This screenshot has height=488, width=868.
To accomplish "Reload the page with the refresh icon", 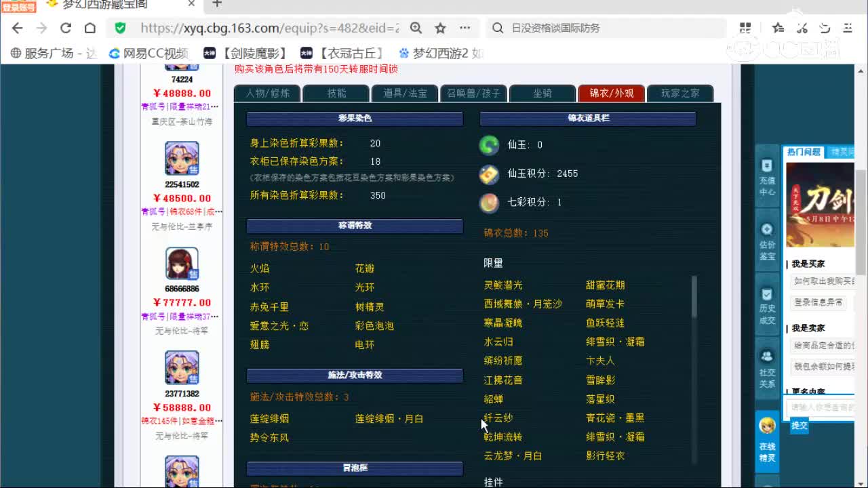I will coord(66,28).
